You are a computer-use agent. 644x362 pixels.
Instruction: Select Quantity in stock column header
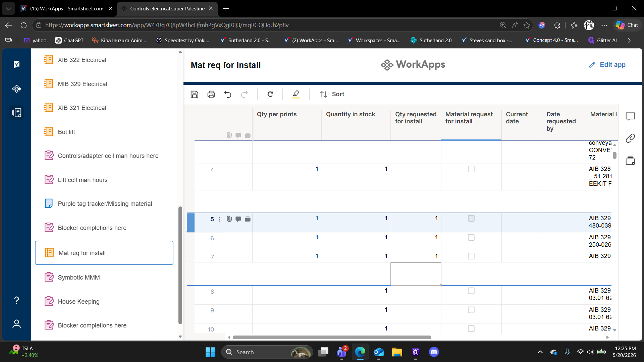pyautogui.click(x=356, y=124)
